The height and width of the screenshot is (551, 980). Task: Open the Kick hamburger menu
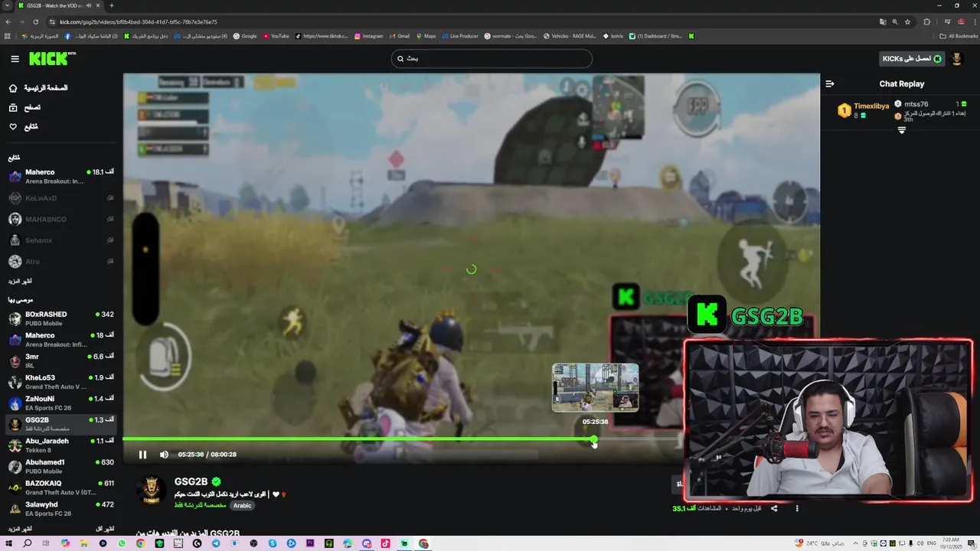click(x=15, y=59)
